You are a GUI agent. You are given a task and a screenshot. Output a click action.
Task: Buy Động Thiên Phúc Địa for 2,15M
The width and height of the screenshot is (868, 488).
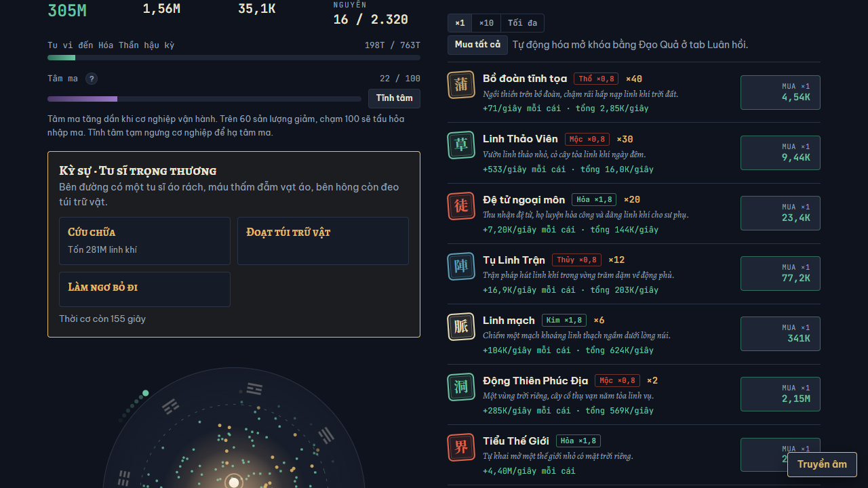click(x=781, y=394)
